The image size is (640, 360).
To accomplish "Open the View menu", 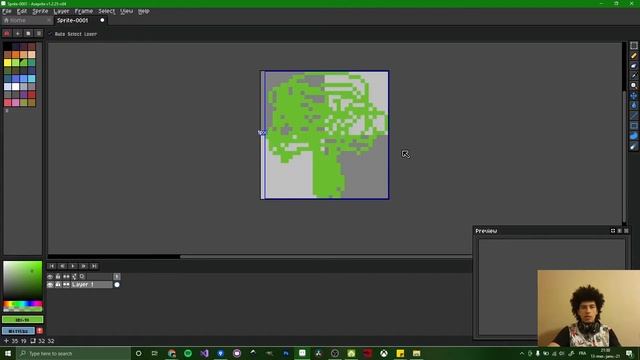I will (x=127, y=11).
